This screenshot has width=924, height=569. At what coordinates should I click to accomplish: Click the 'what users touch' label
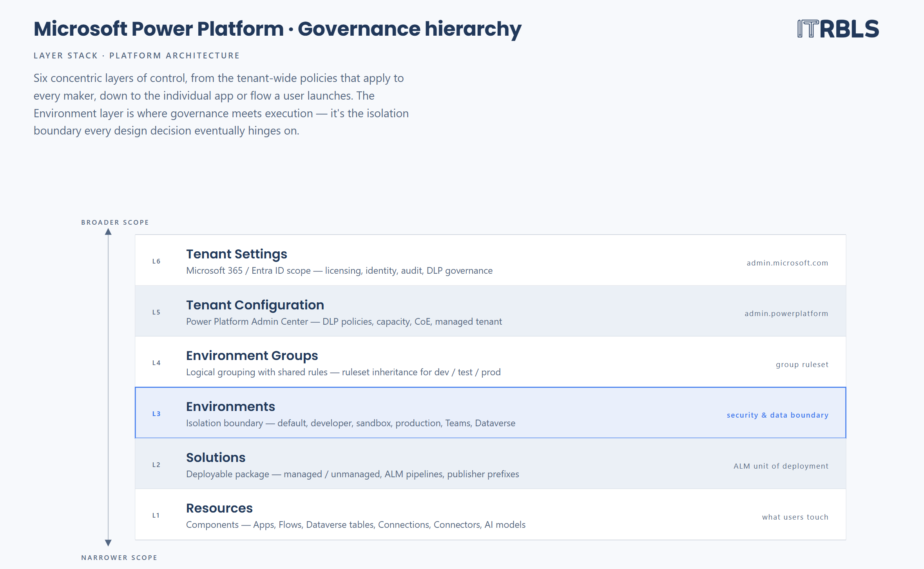795,517
